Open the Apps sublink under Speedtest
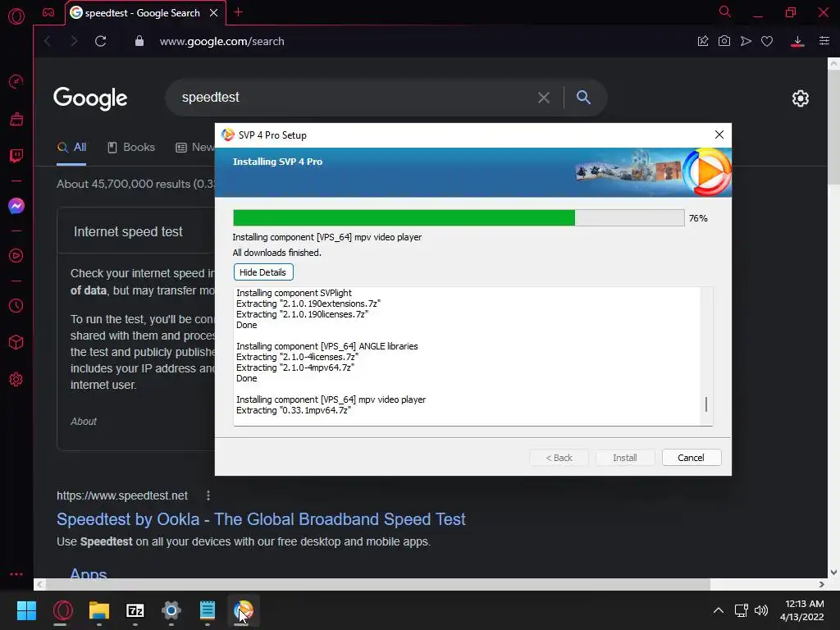Viewport: 840px width, 630px height. click(89, 573)
